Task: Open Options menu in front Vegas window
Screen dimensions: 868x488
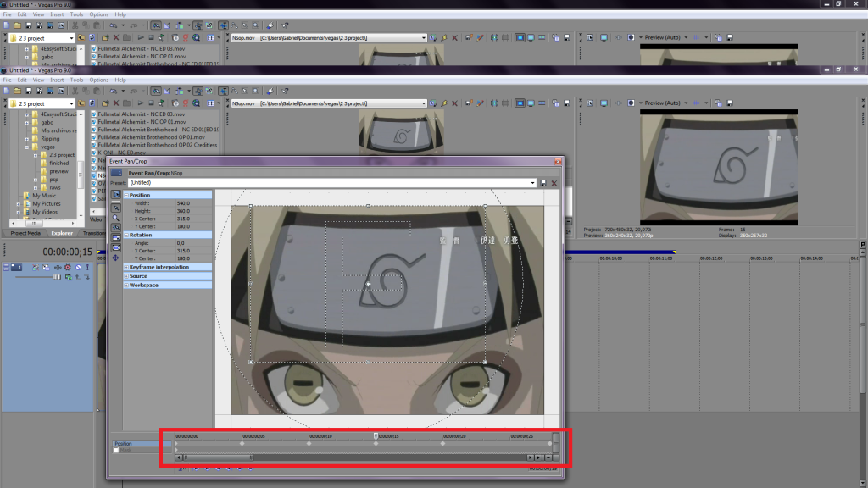Action: point(99,80)
